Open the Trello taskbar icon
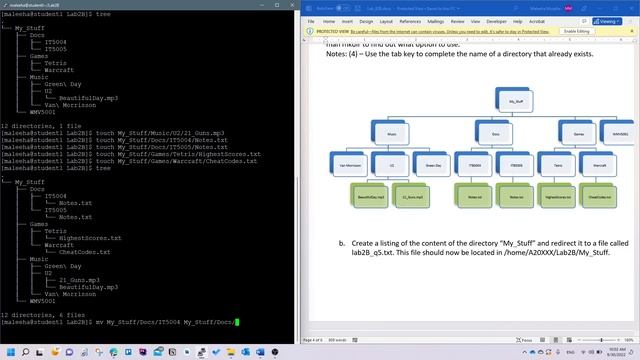 tap(128, 352)
